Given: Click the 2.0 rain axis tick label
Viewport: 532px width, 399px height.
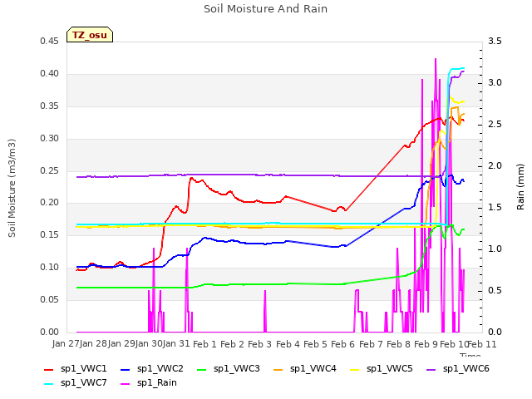Looking at the screenshot, I should [495, 166].
